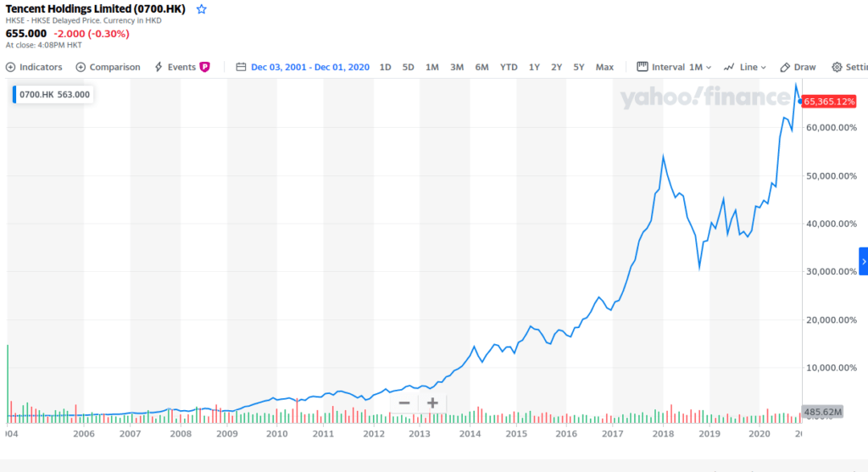This screenshot has width=868, height=472.
Task: Zoom in chart with plus button
Action: click(x=432, y=403)
